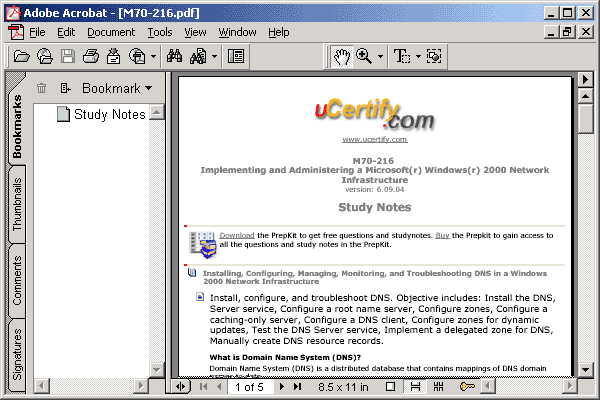This screenshot has width=600, height=400.
Task: Open the File menu
Action: 37,33
